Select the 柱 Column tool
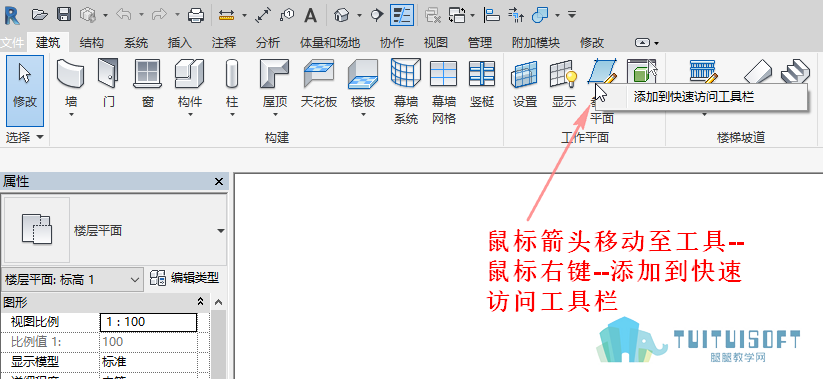 coord(231,88)
